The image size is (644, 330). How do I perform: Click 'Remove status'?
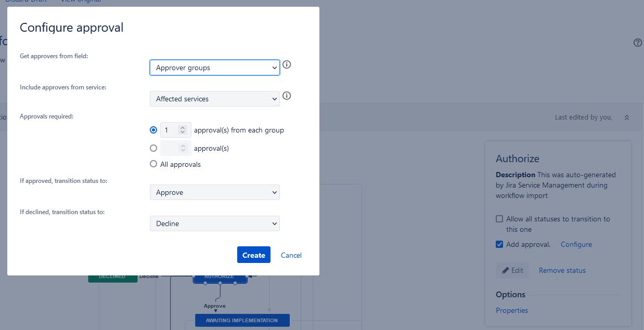[562, 270]
